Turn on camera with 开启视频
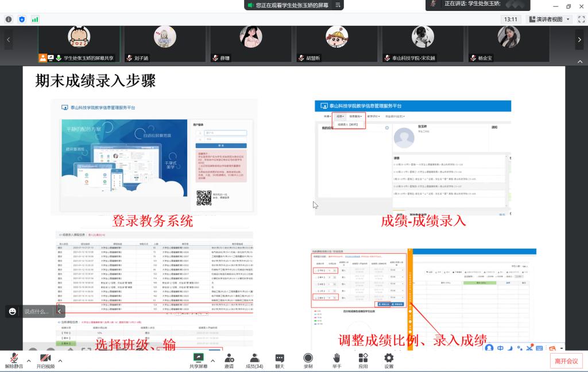 45,361
